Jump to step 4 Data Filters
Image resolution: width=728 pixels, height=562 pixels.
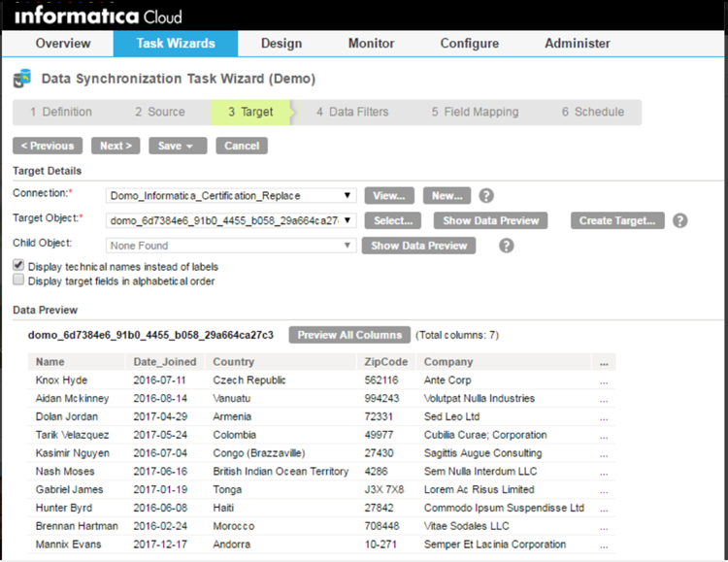coord(352,112)
